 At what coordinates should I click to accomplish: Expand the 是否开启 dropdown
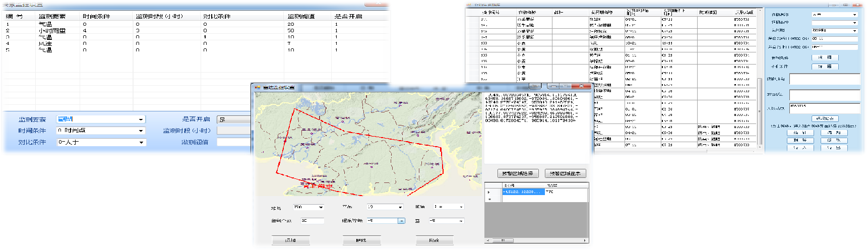(x=234, y=119)
